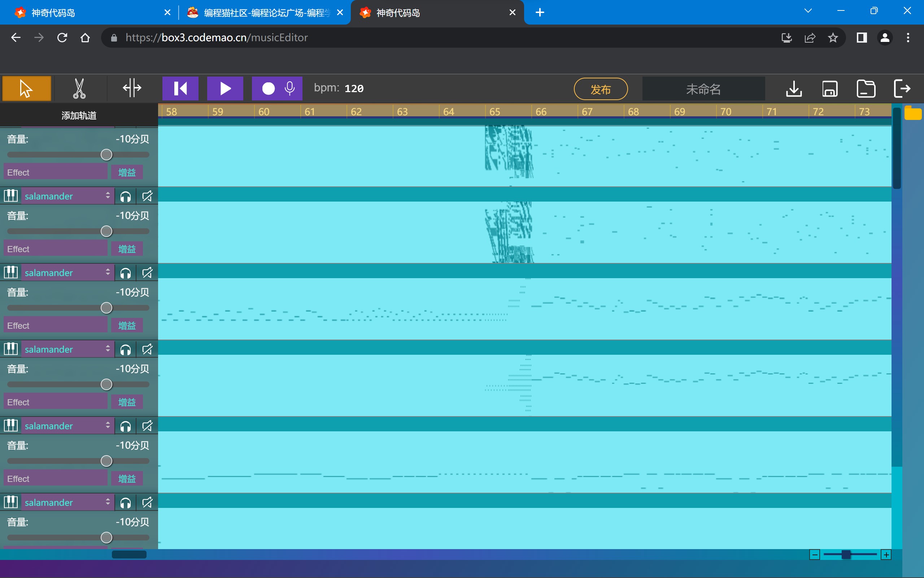Image resolution: width=924 pixels, height=578 pixels.
Task: Exit the editor with the exit-arrow icon
Action: [902, 89]
